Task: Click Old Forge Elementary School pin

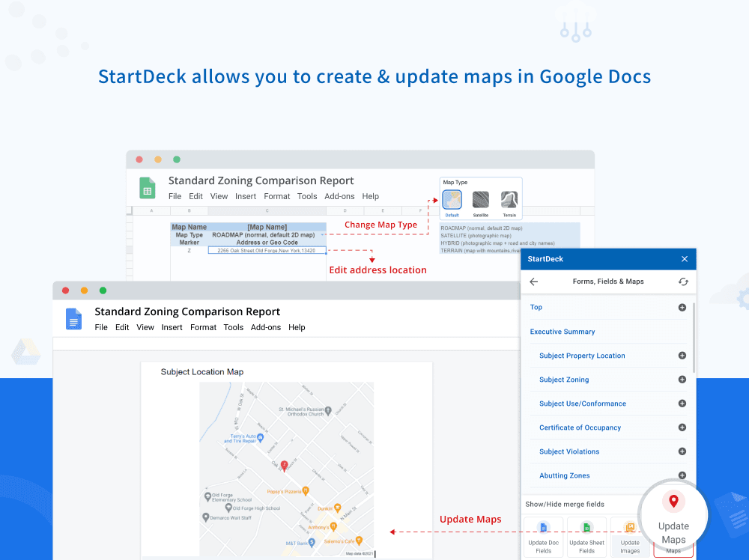Action: [207, 496]
